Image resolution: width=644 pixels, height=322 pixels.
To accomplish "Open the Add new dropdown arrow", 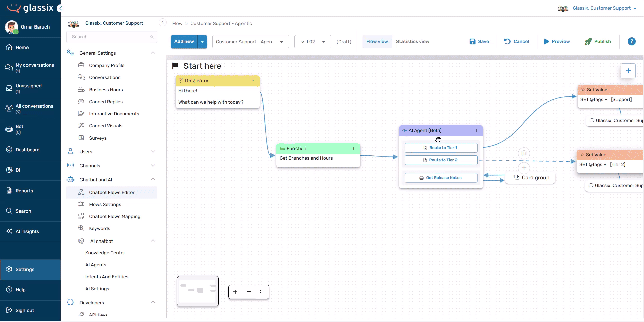I will 202,42.
